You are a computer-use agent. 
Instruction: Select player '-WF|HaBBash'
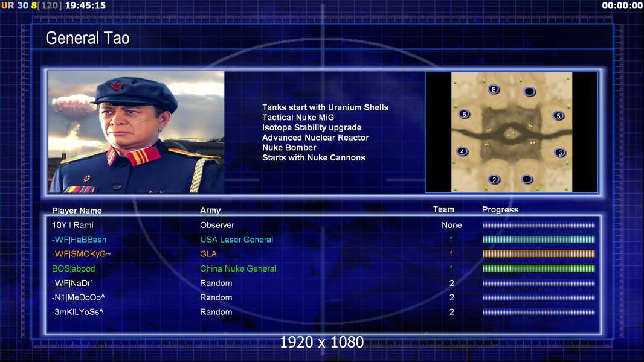[x=79, y=240]
